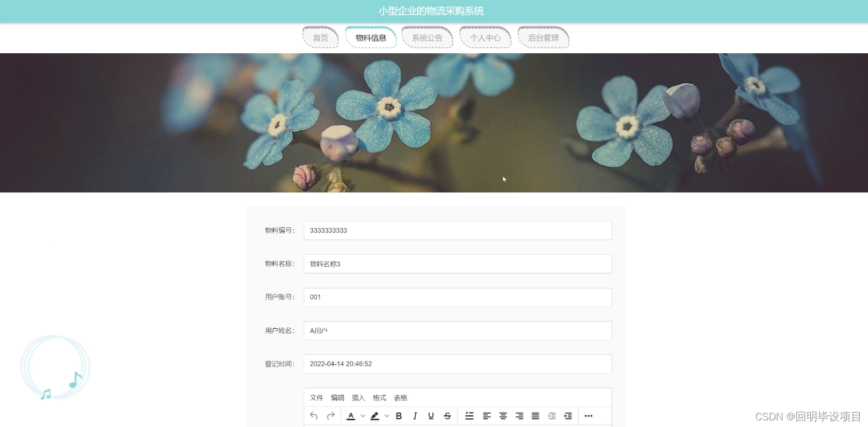868x427 pixels.
Task: Open the 格式 menu in the editor
Action: (379, 398)
